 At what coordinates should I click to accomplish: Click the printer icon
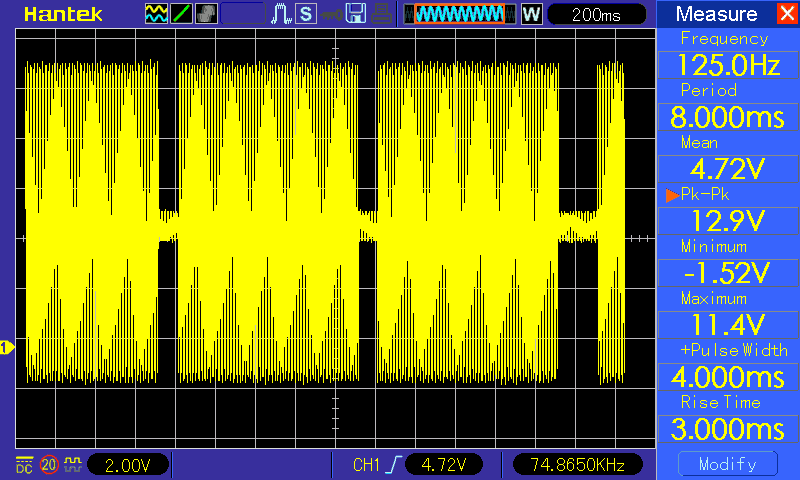[x=381, y=14]
